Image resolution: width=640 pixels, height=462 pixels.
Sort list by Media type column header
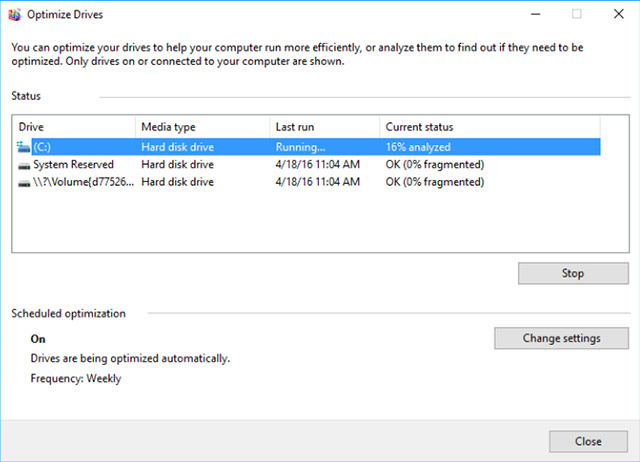203,127
